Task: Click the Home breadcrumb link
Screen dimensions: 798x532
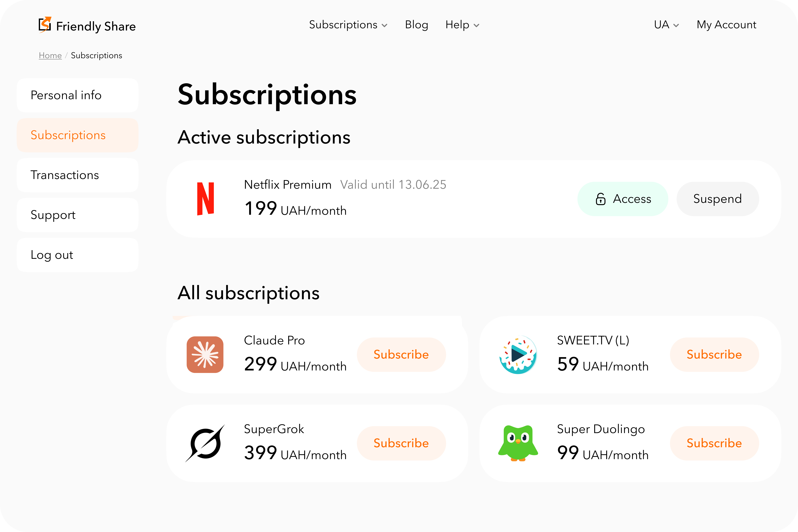Action: point(50,55)
